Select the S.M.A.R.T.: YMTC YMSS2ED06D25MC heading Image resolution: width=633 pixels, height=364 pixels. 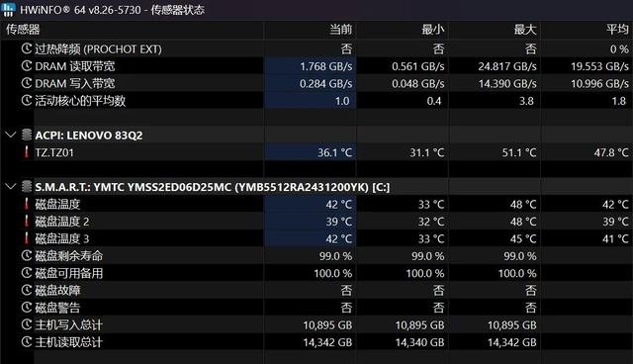coord(213,187)
